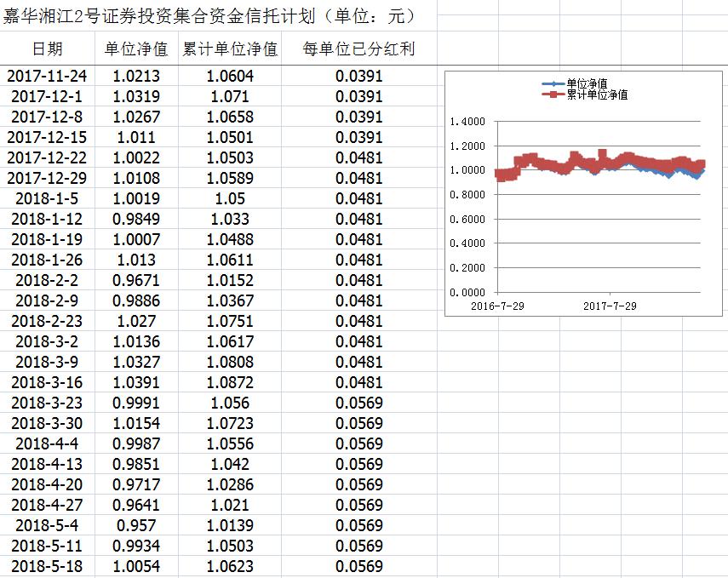Click the red 累计单位净值 legend marker in the chart
Screen dimensions: 728x578
[x=554, y=94]
